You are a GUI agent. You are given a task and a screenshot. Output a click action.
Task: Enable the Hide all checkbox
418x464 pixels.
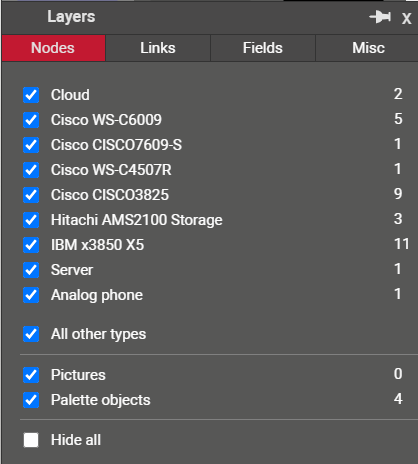31,440
